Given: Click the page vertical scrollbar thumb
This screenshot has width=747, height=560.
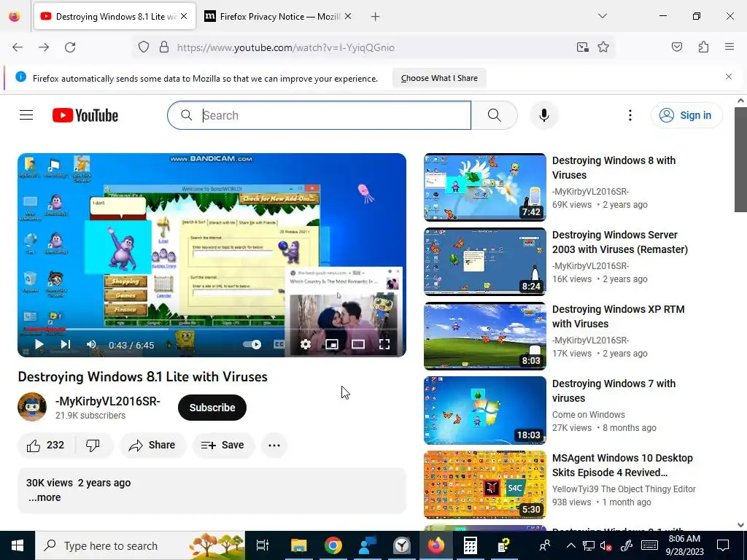Looking at the screenshot, I should [740, 160].
